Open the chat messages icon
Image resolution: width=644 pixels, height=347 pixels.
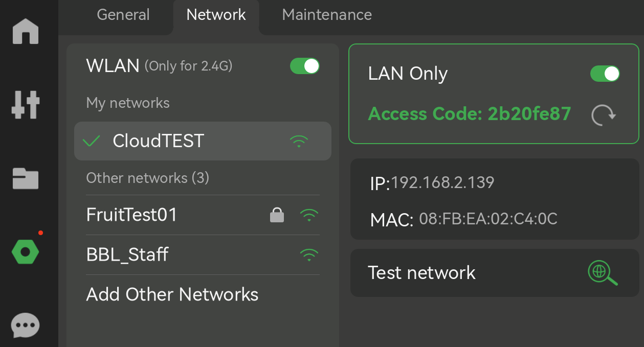[24, 326]
